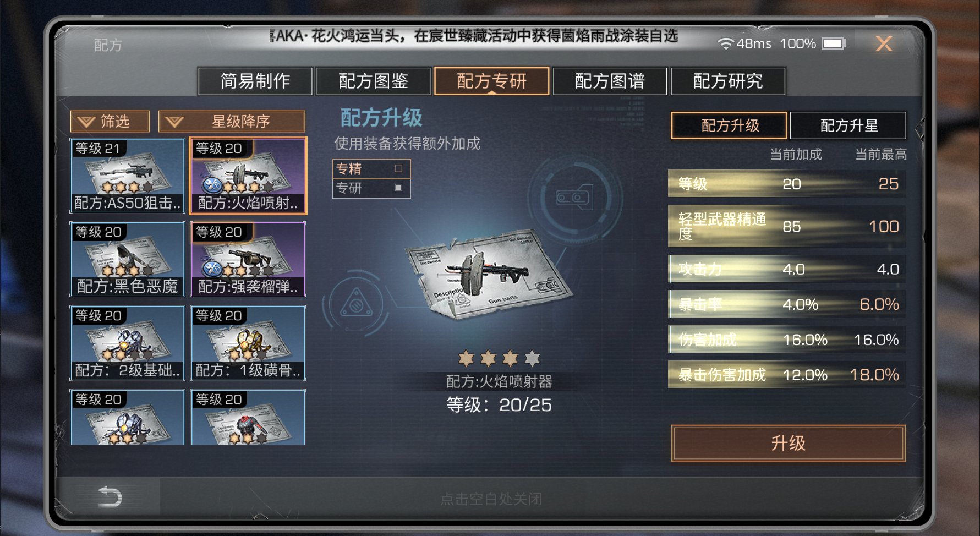Switch to the 配方图鉴 tab
The image size is (980, 536).
tap(373, 81)
